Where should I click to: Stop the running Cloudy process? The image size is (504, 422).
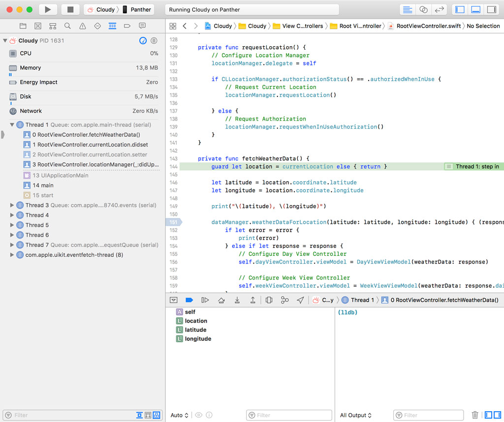[x=67, y=9]
